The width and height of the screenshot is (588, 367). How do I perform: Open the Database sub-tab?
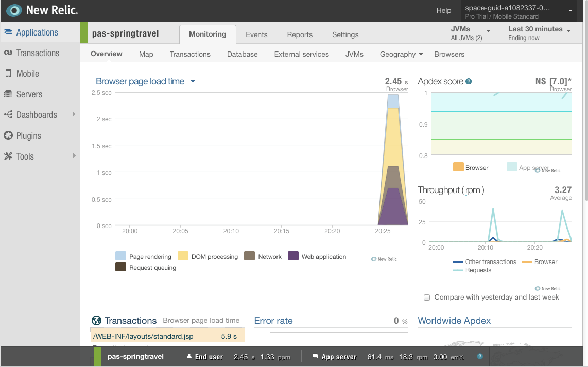[242, 54]
